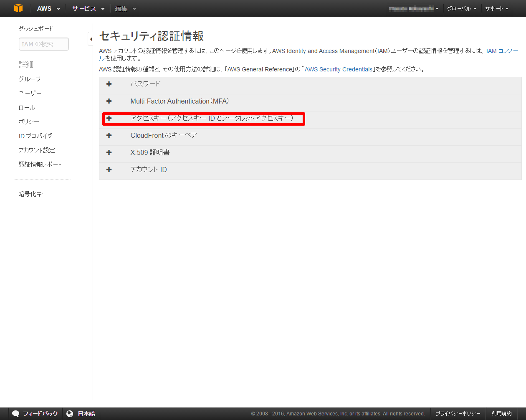
Task: Click the plus icon beside パスワード
Action: click(x=109, y=84)
